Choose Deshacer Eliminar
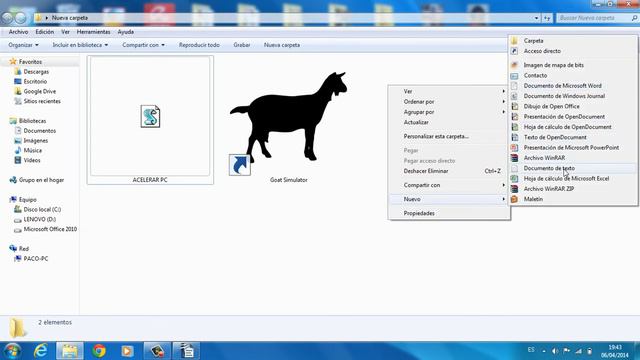The height and width of the screenshot is (360, 640). click(x=449, y=171)
